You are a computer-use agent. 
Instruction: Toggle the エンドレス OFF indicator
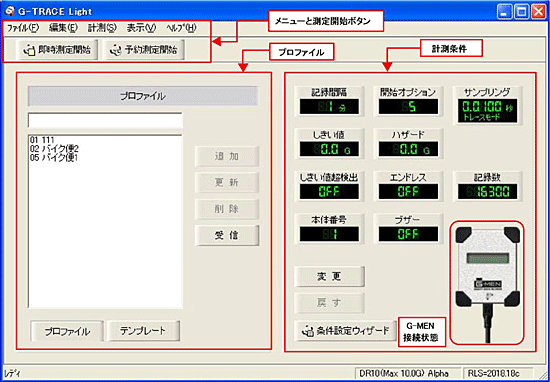point(408,192)
